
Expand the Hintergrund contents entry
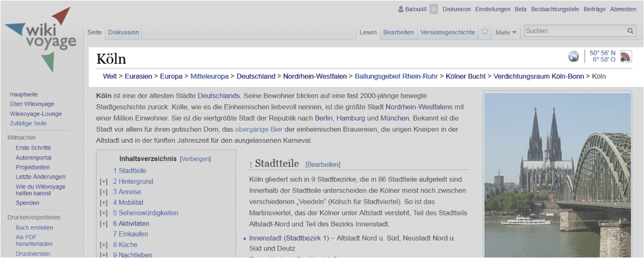pyautogui.click(x=104, y=182)
